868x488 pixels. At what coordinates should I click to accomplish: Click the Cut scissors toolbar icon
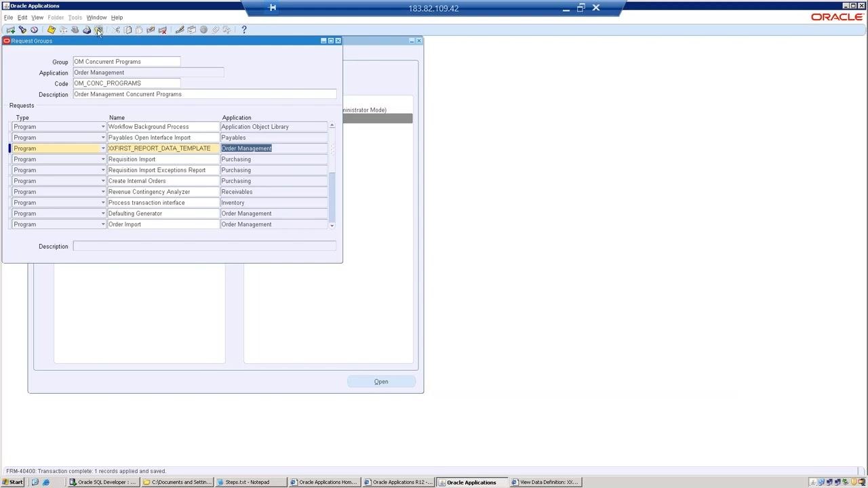tap(116, 30)
